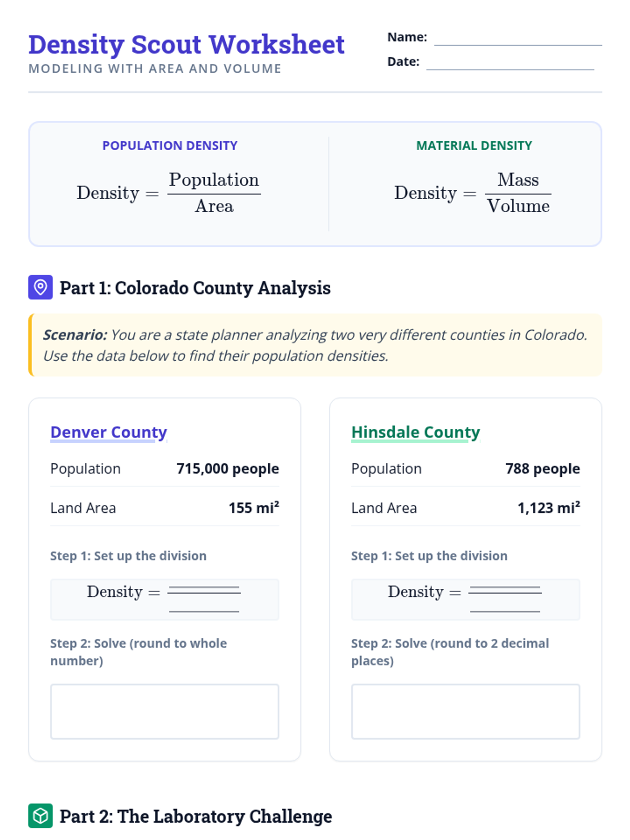Click the Hinsdale County heading
The width and height of the screenshot is (630, 840).
[415, 432]
